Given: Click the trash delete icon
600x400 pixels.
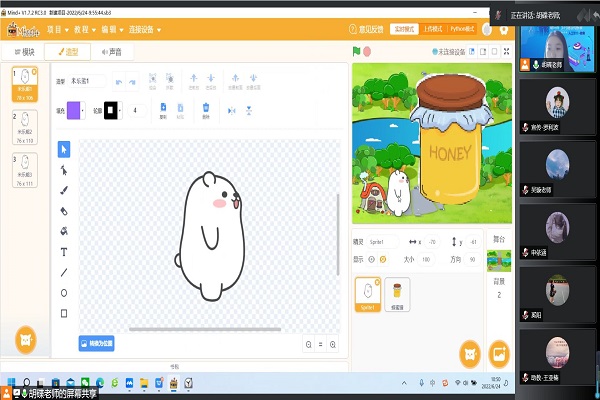Looking at the screenshot, I should point(206,107).
